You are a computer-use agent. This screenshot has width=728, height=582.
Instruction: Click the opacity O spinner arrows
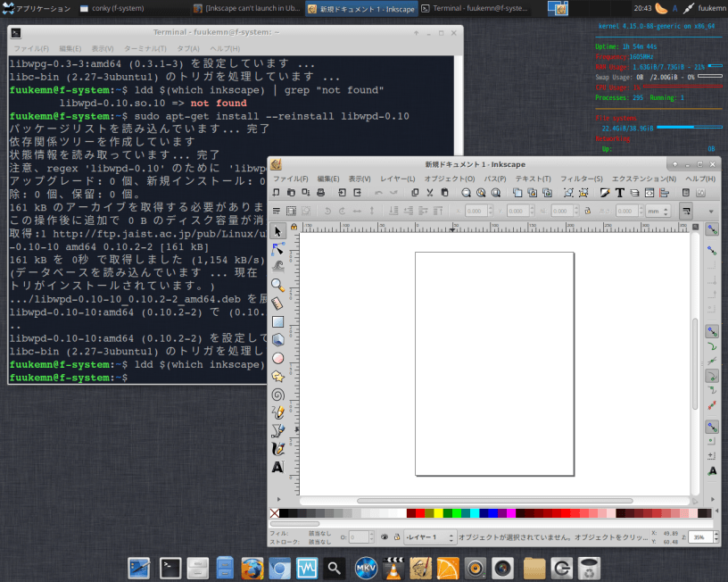[371, 537]
